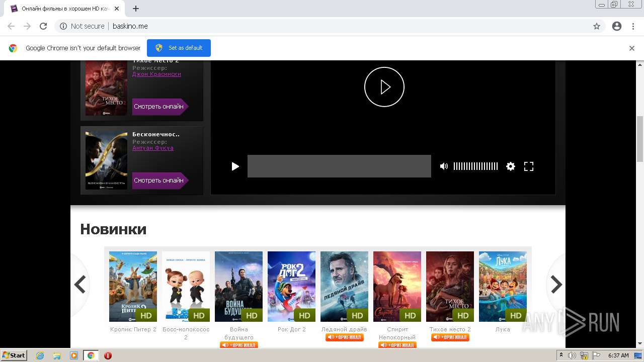Image resolution: width=644 pixels, height=362 pixels.
Task: Open the Тихое место 2 sidebar poster
Action: click(x=106, y=88)
